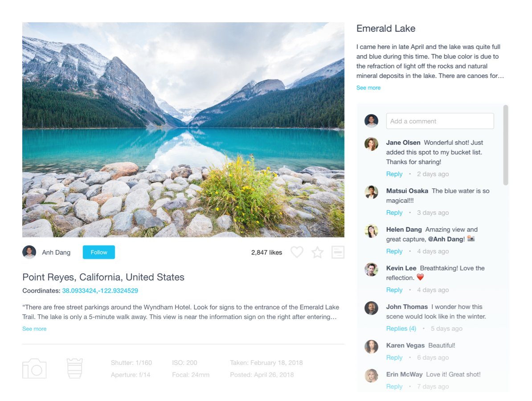Open Jane Olsen's avatar in comments
Viewport: 532px width, 401px height.
tap(371, 144)
